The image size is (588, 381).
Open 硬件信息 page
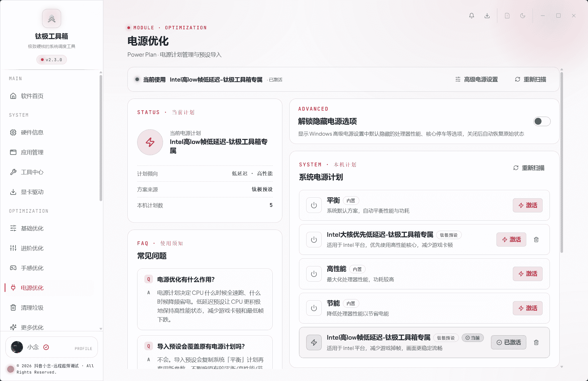coord(52,132)
